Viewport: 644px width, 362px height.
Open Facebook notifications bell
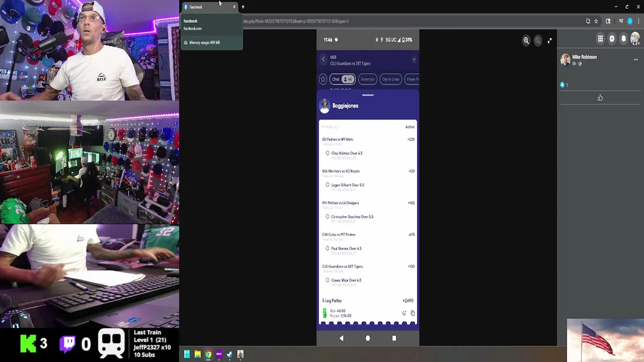[623, 39]
